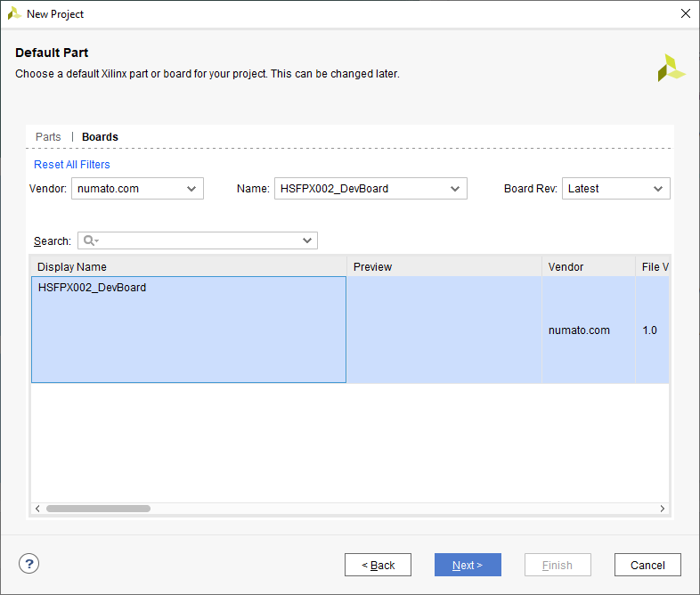Click the horizontal scrollbar right arrow
Viewport: 700px width, 595px height.
[x=663, y=509]
